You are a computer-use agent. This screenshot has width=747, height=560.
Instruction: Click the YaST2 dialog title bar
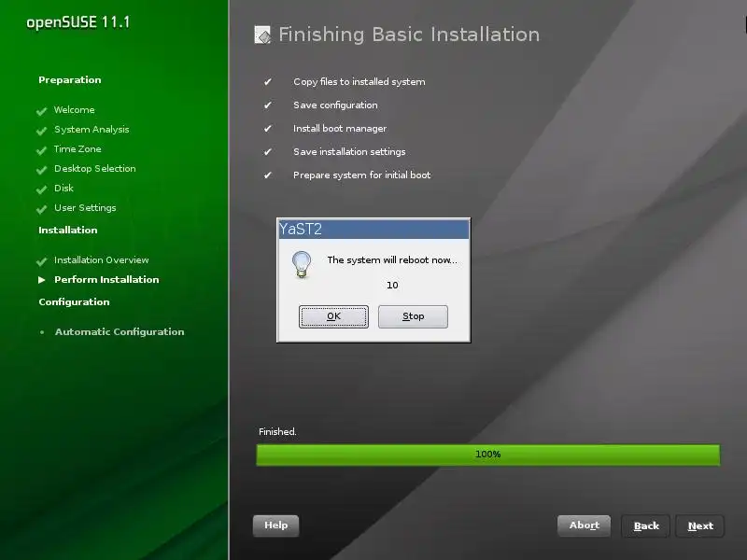coord(374,229)
